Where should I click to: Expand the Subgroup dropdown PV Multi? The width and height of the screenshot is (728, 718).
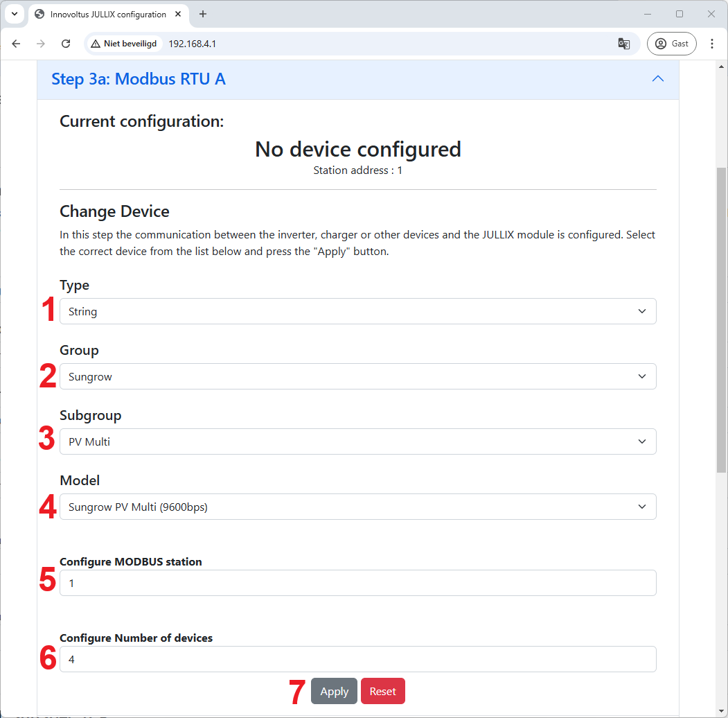(x=357, y=441)
